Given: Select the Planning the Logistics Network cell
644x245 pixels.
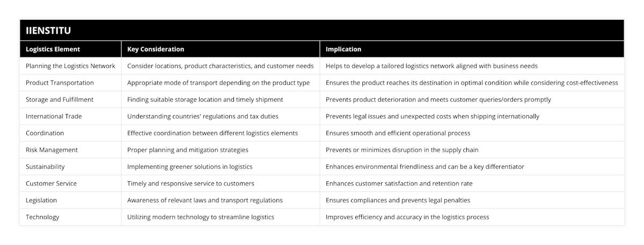Looking at the screenshot, I should click(x=70, y=66).
